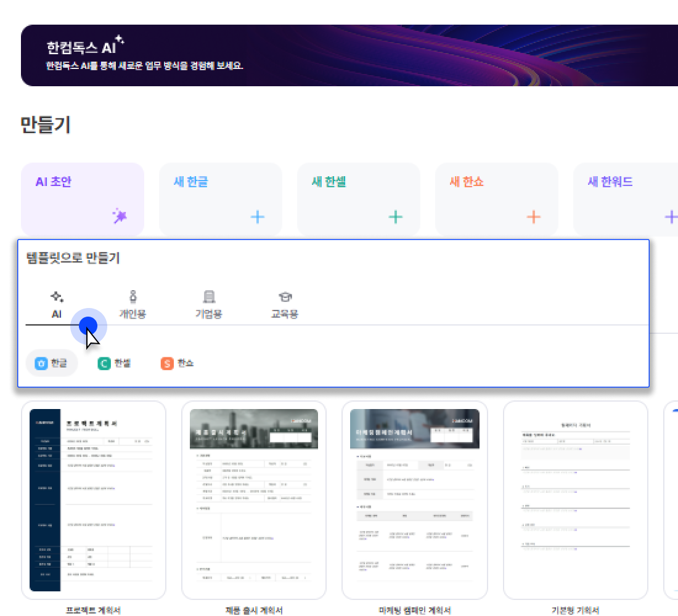Click the orange 한쇼 app icon
The image size is (678, 616).
click(x=167, y=363)
